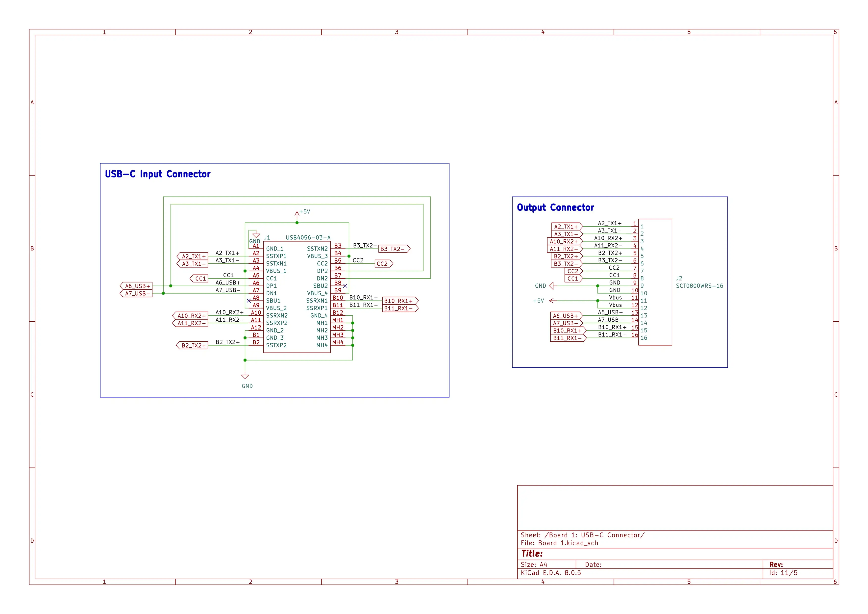This screenshot has width=868, height=614.
Task: Click the B11_RX1- global label right of J1
Action: 400,308
